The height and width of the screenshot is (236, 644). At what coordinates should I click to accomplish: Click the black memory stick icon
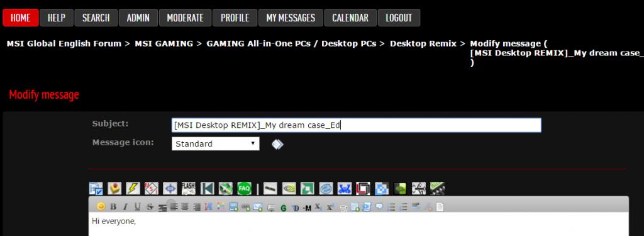click(270, 188)
